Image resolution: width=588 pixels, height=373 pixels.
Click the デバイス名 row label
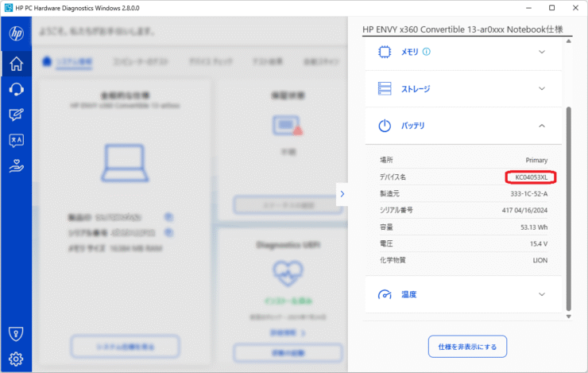[x=393, y=177]
